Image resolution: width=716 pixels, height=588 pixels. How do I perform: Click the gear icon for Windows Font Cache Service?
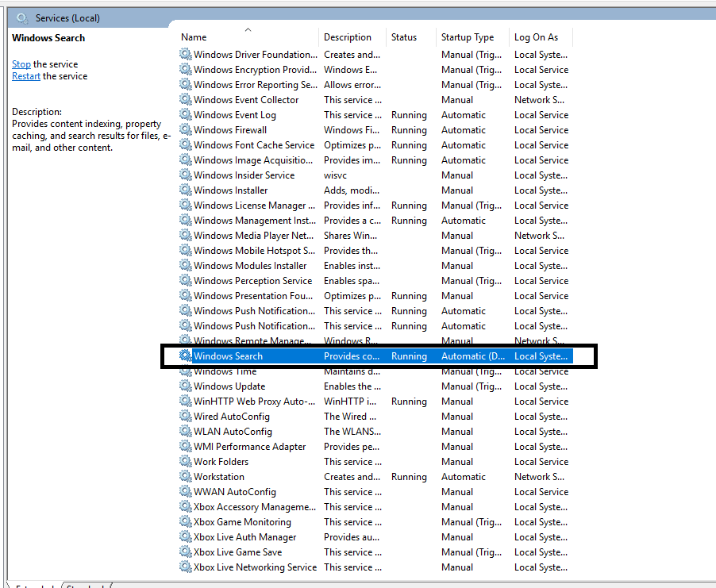click(x=186, y=144)
